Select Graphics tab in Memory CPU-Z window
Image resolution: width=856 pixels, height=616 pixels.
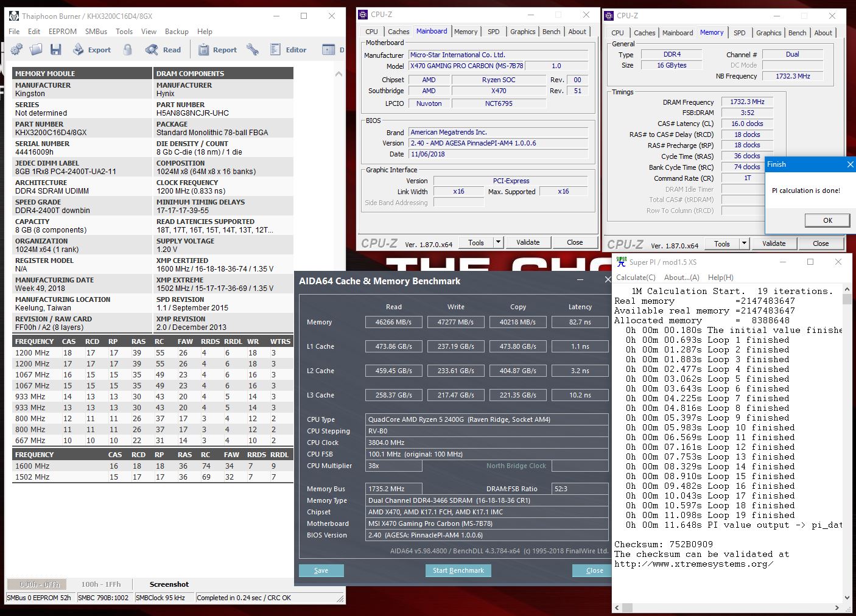click(768, 33)
